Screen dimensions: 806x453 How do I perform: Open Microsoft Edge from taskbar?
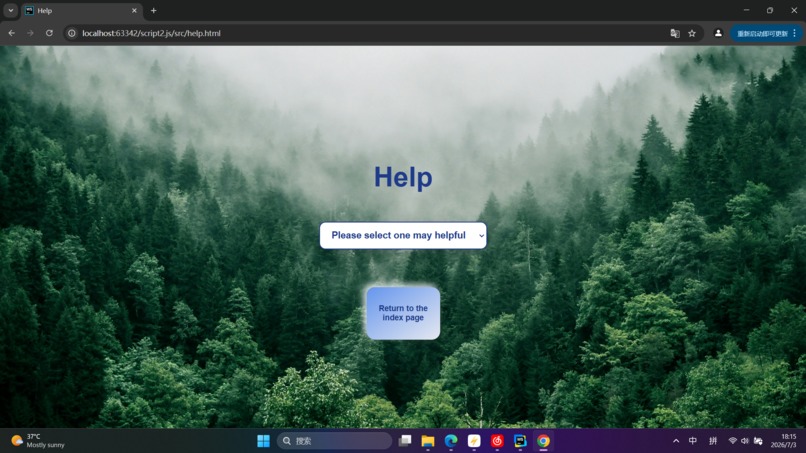click(x=451, y=441)
